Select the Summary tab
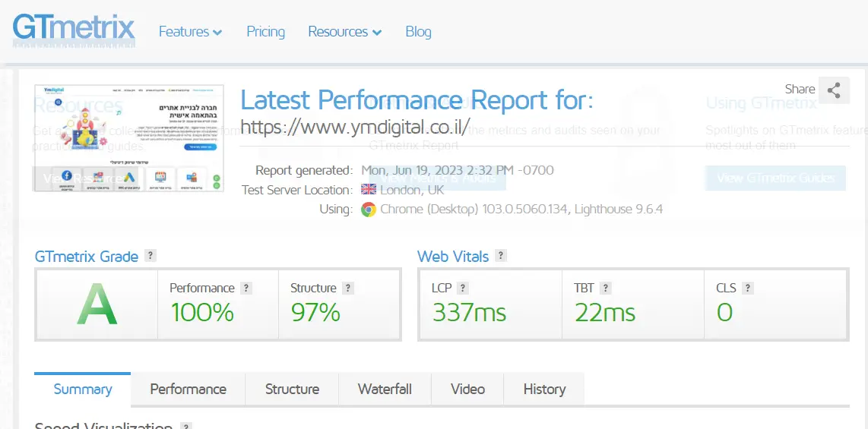The image size is (868, 429). pyautogui.click(x=83, y=390)
